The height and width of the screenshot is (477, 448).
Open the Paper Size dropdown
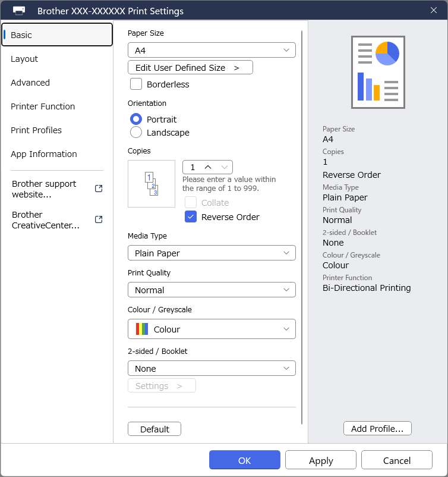click(212, 50)
